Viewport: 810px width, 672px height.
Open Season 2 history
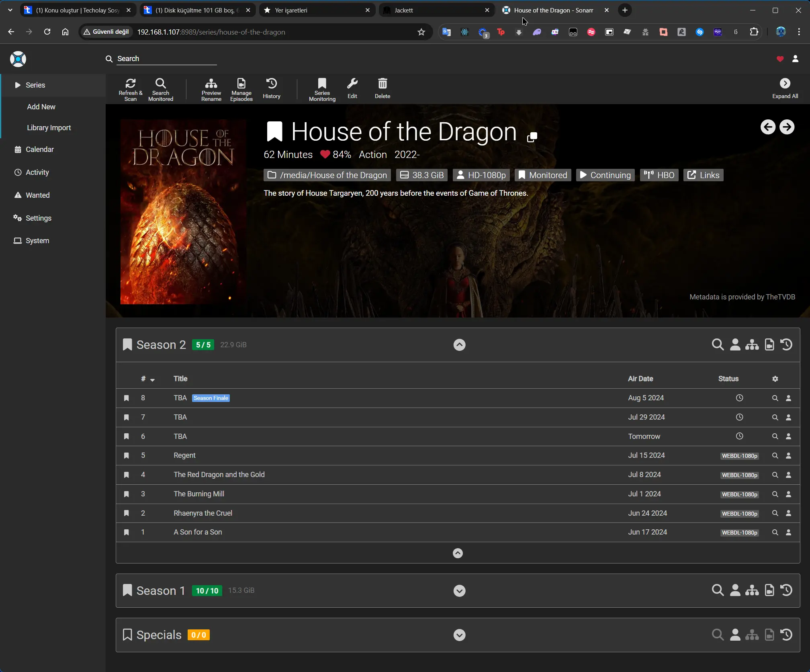point(786,344)
